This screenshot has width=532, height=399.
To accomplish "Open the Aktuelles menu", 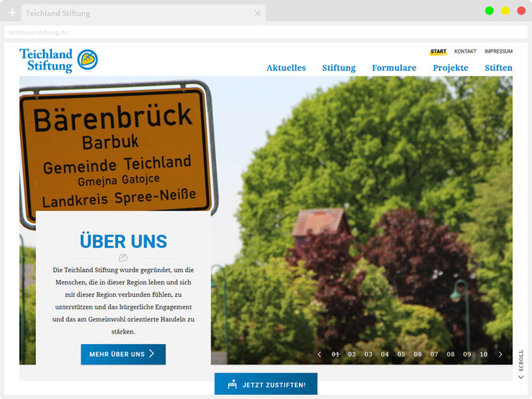I will (286, 68).
